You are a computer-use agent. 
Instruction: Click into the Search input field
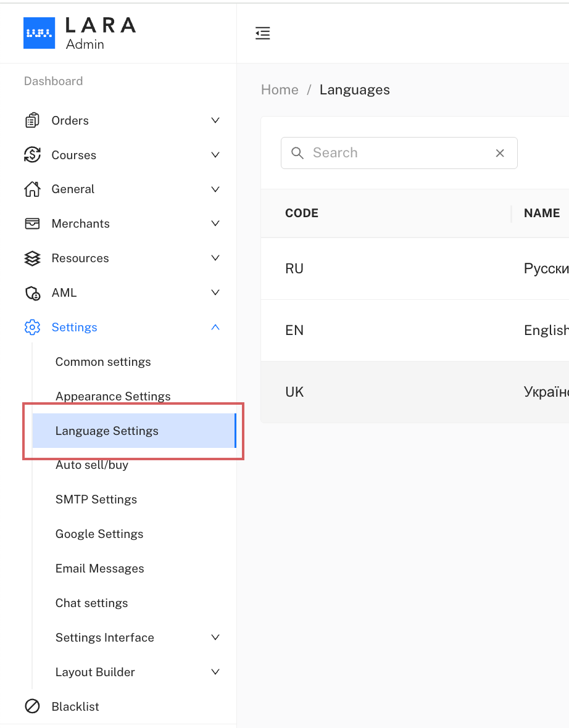(395, 153)
